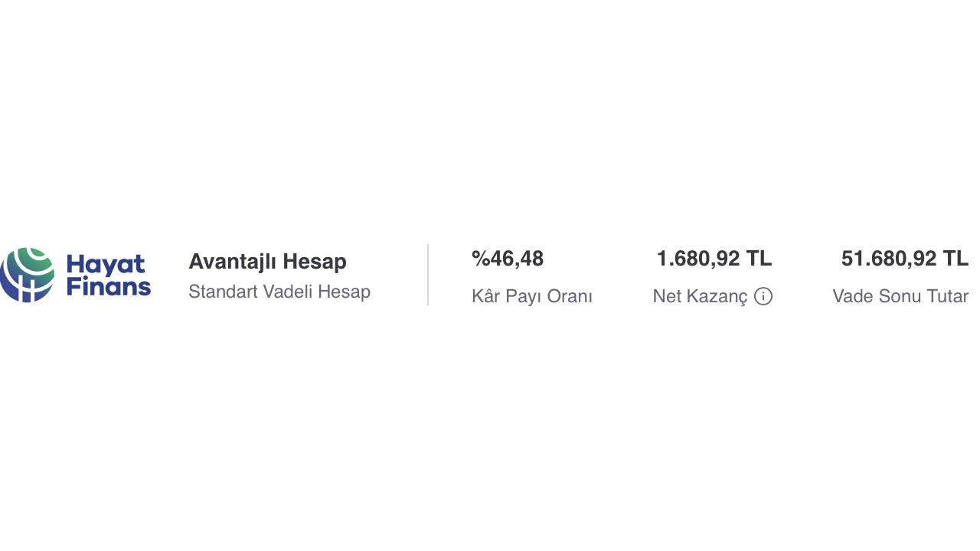980x551 pixels.
Task: Click the word "Hayat" in the logo
Action: tap(106, 265)
